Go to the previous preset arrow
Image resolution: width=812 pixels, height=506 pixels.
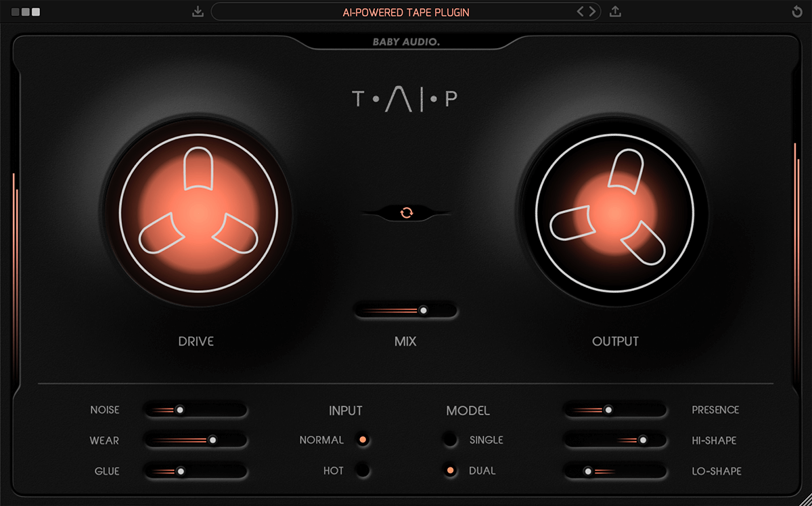pos(581,11)
